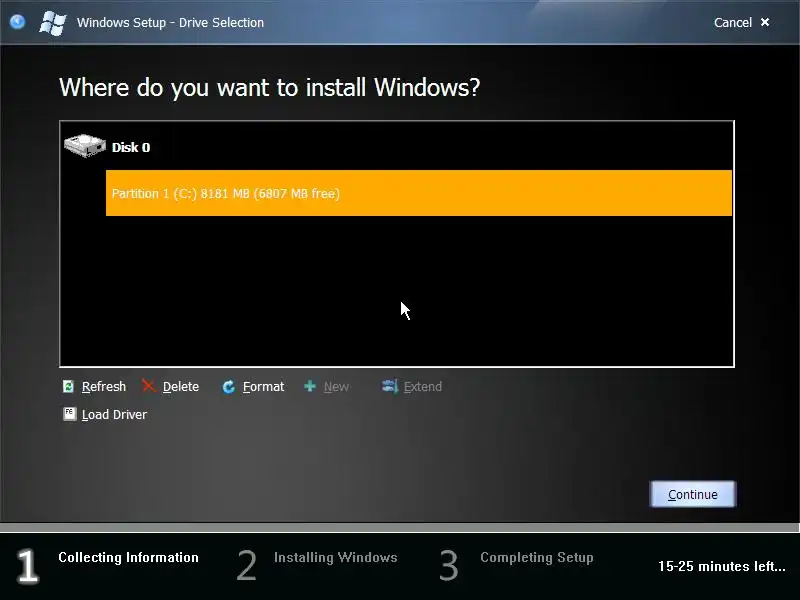Click the X icon beside Cancel
Image resolution: width=800 pixels, height=600 pixels.
[765, 22]
